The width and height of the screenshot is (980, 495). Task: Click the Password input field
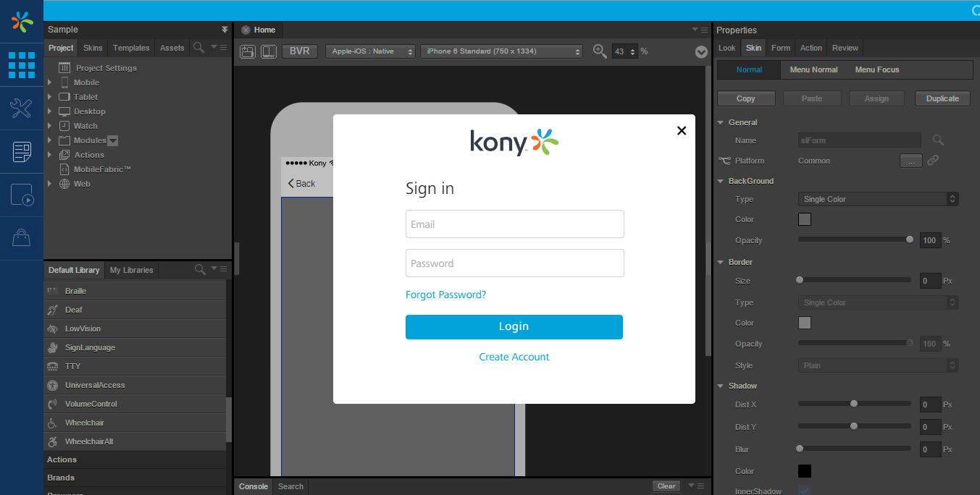515,263
